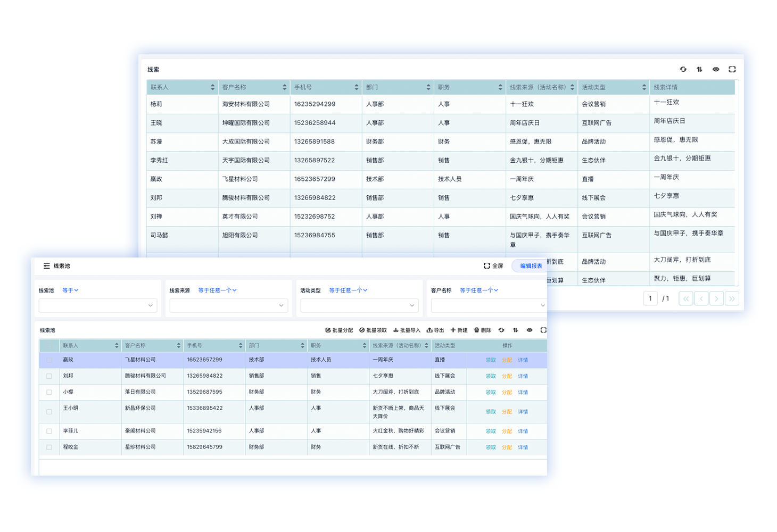Image resolution: width=777 pixels, height=532 pixels.
Task: Sort lower table by 手机号 column header
Action: click(241, 346)
